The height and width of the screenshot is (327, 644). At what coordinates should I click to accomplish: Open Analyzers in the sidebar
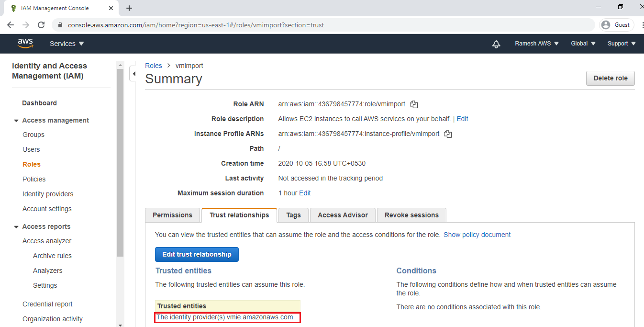tap(47, 271)
